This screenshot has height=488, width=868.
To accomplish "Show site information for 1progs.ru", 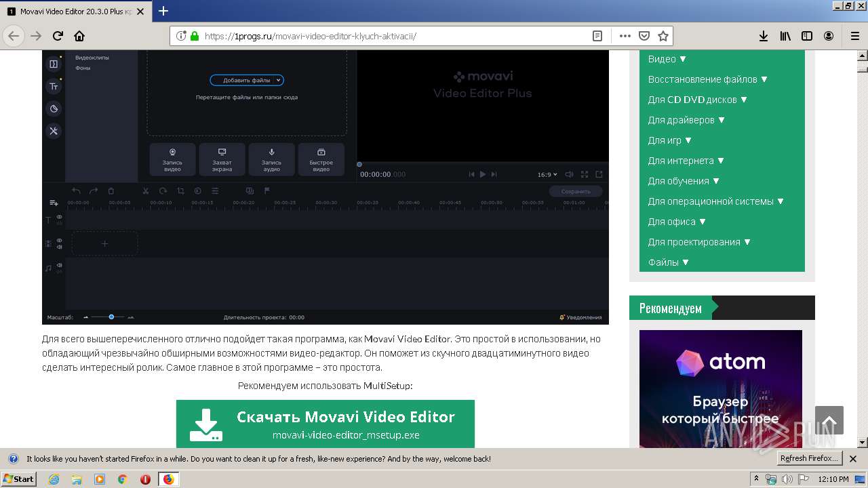I will click(x=181, y=36).
